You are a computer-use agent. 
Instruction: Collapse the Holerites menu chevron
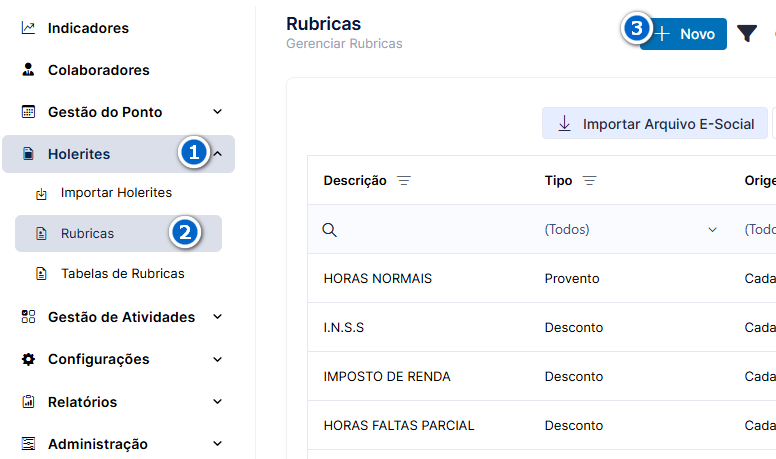(x=217, y=154)
